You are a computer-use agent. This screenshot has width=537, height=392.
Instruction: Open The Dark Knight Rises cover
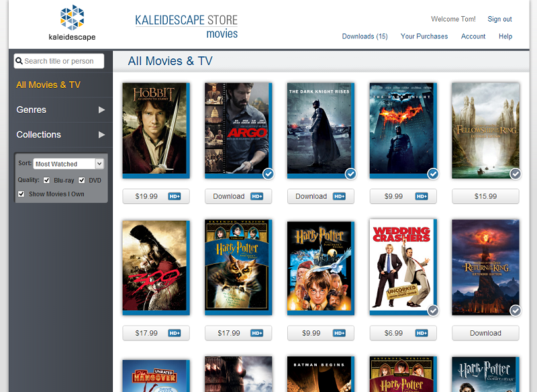pyautogui.click(x=321, y=130)
